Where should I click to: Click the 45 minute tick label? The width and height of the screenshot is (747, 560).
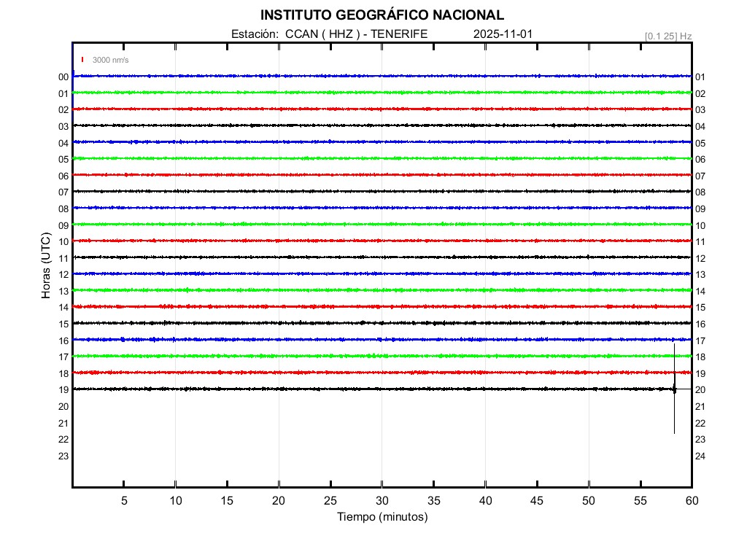point(537,500)
